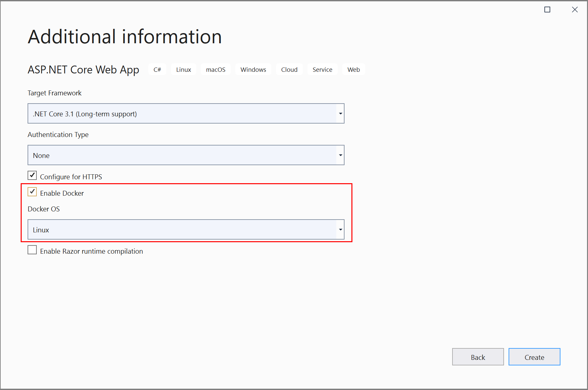
Task: Uncheck the Enable Docker checkbox
Action: pos(32,192)
